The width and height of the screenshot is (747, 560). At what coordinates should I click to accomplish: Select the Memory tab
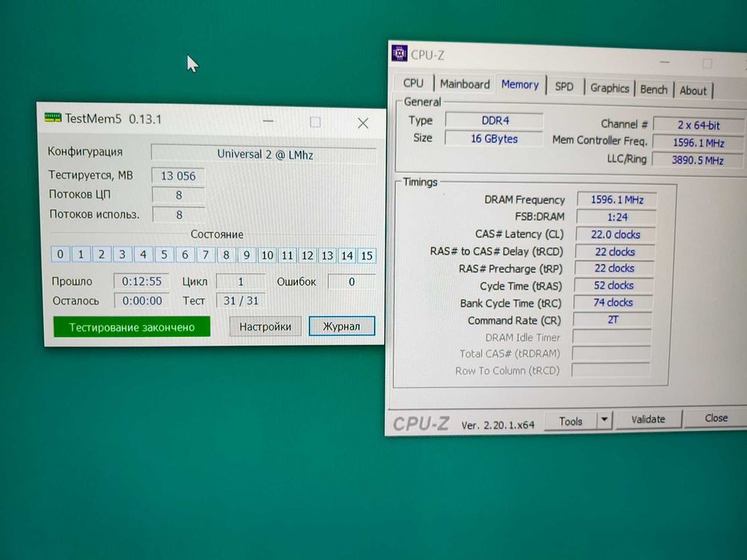pos(520,85)
